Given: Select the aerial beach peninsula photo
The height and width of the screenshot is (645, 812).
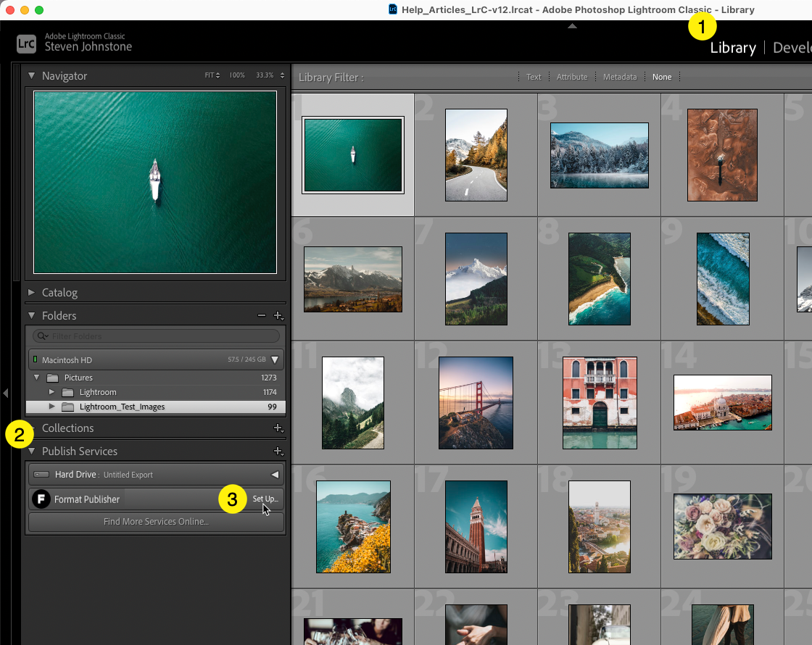Looking at the screenshot, I should point(599,279).
